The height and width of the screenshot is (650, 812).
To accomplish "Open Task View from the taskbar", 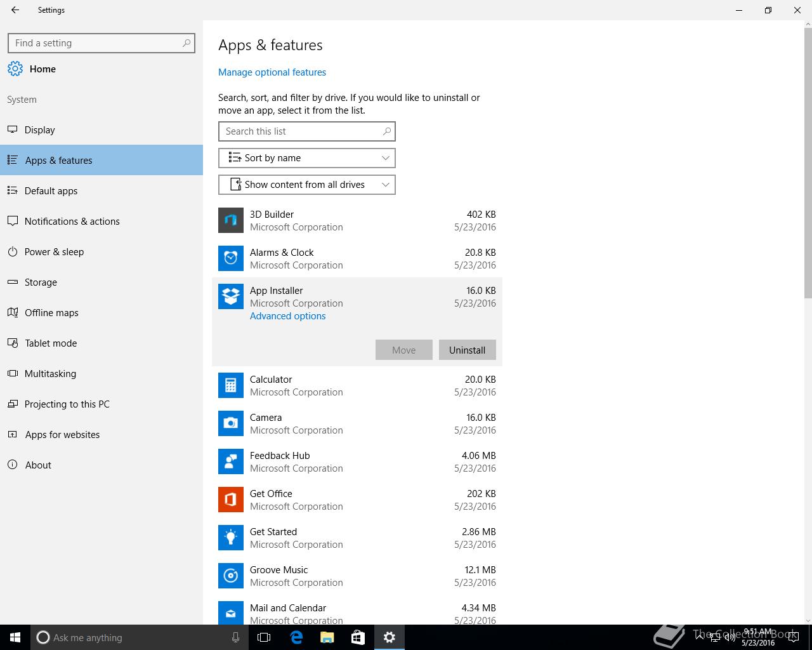I will tap(264, 637).
